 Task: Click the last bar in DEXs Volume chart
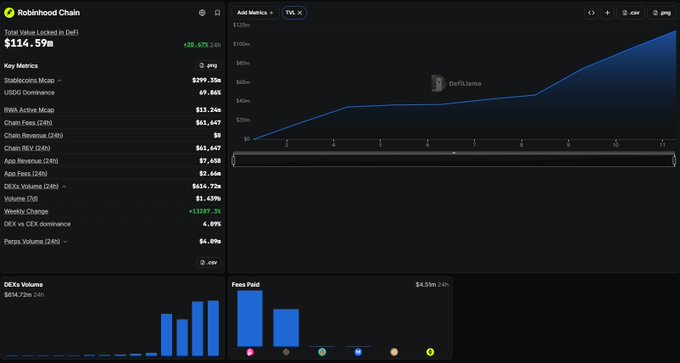click(213, 328)
